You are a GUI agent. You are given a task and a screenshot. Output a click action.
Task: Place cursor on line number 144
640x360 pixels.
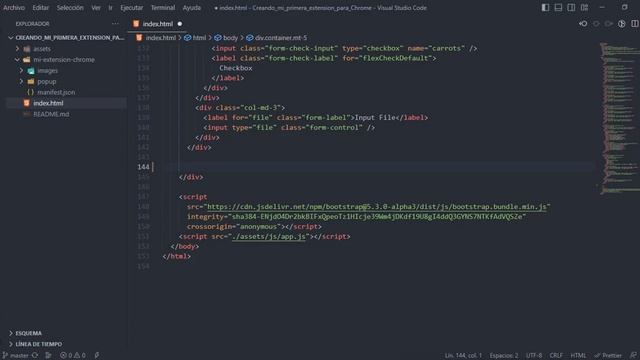click(x=143, y=167)
